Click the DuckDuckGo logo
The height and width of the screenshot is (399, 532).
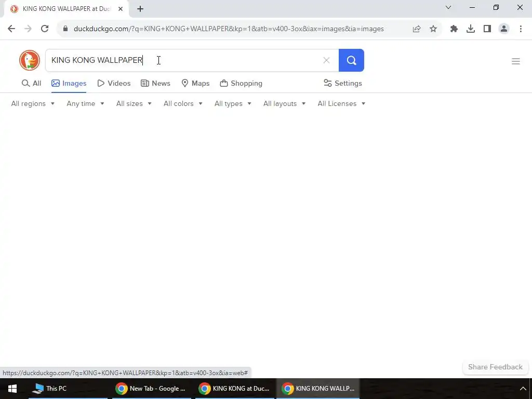30,60
